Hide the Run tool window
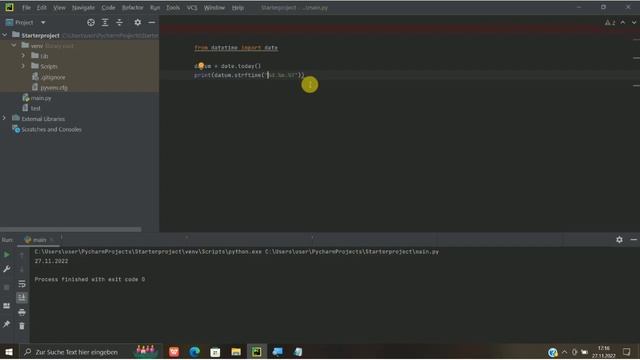This screenshot has width=640, height=360. [633, 240]
